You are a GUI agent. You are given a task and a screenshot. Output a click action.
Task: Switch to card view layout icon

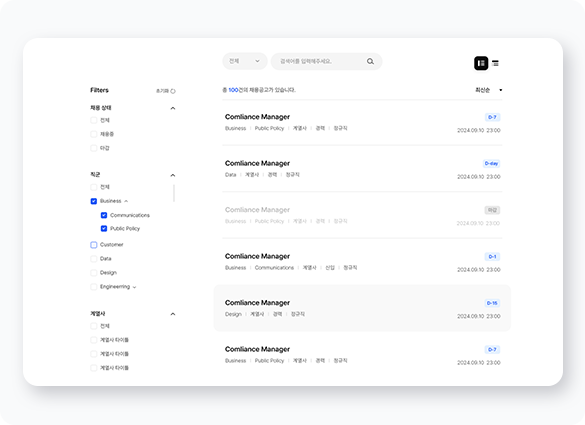pyautogui.click(x=481, y=63)
